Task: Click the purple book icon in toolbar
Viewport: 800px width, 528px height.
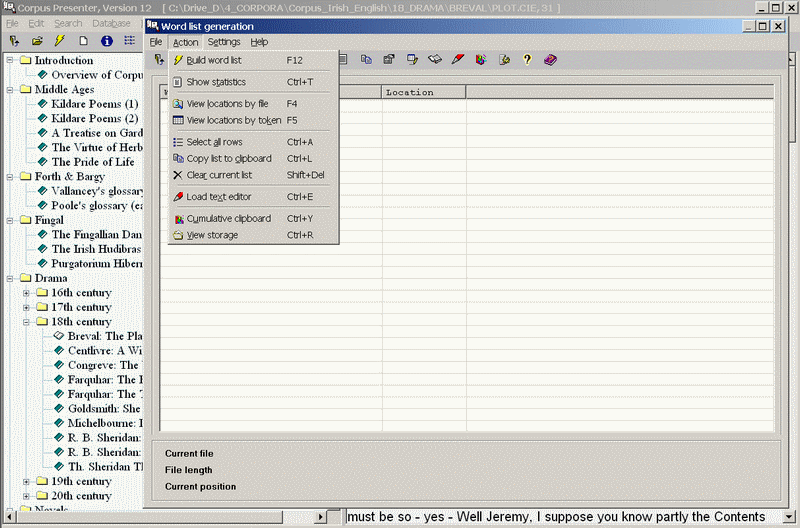Action: [551, 60]
